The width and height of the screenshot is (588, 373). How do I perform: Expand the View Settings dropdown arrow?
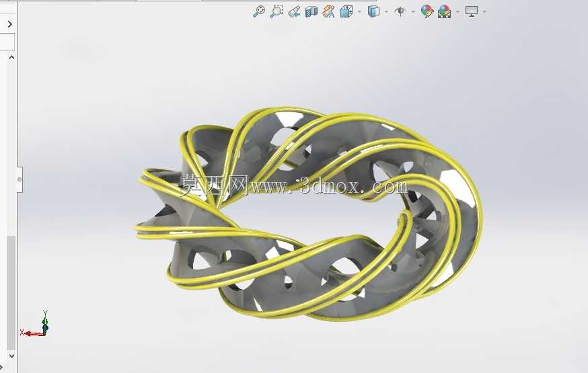point(484,12)
